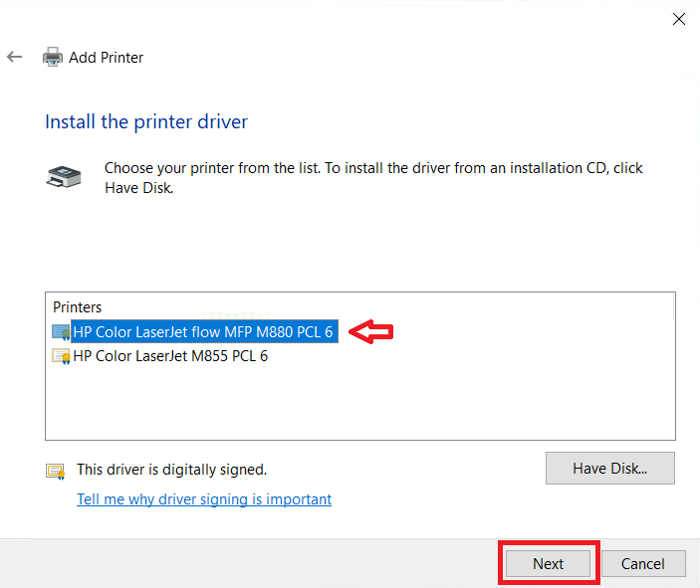Select HP Color LaserJet flow MFP M880 PCL 6
700x588 pixels.
(x=203, y=332)
